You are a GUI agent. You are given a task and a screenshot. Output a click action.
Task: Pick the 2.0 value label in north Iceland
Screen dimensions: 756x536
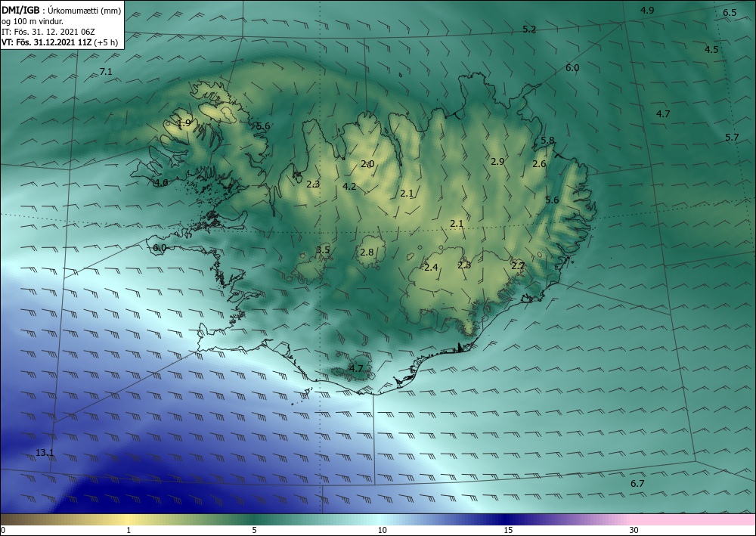(x=367, y=164)
